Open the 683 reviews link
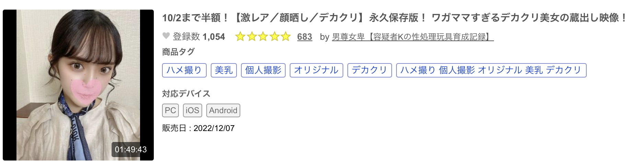 coord(304,37)
